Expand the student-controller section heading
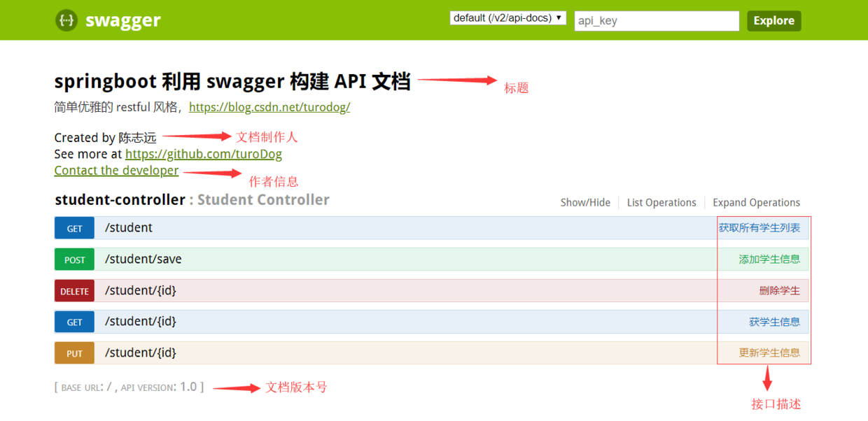The width and height of the screenshot is (868, 421). 120,200
